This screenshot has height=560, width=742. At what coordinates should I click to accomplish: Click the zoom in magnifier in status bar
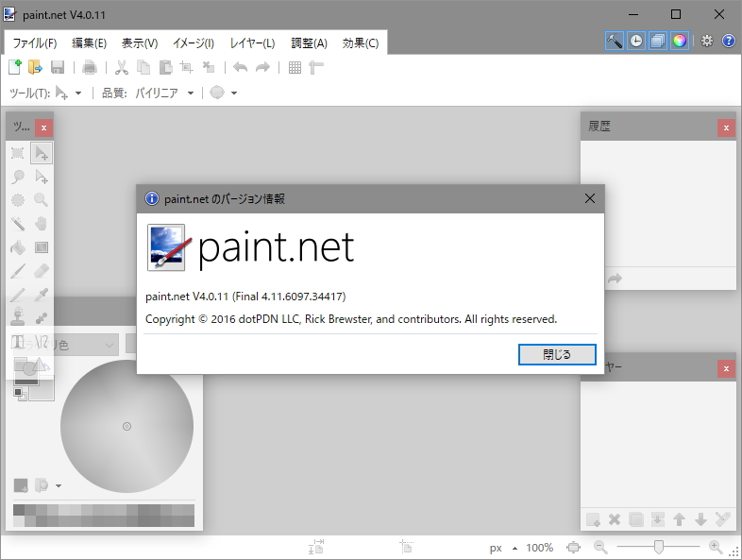click(716, 547)
